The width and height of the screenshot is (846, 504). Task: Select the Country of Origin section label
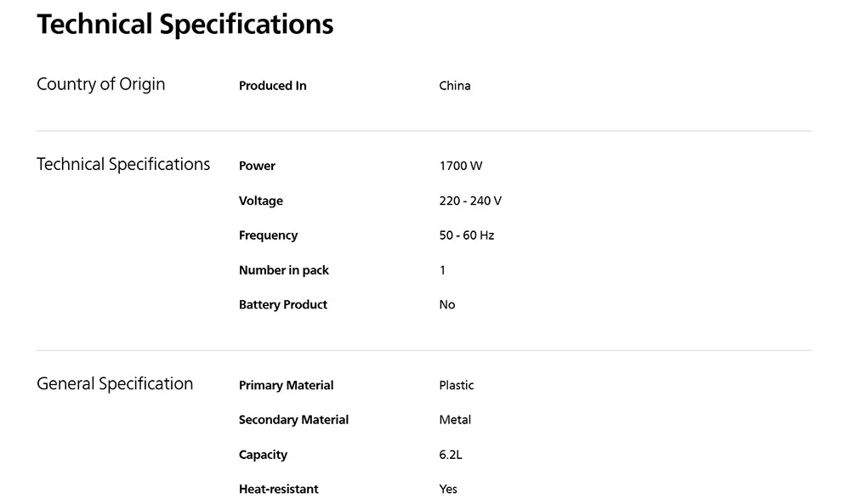tap(101, 84)
